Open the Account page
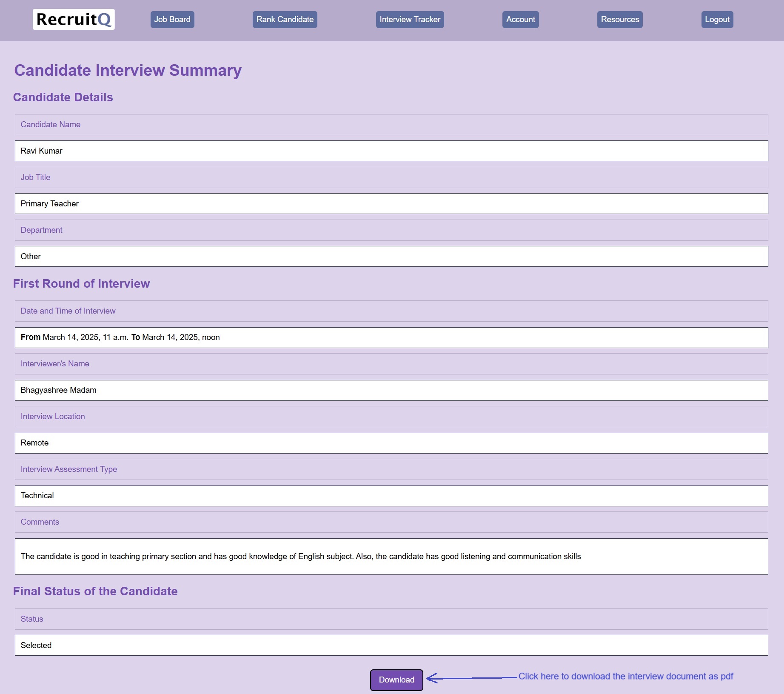This screenshot has width=784, height=694. click(x=520, y=19)
